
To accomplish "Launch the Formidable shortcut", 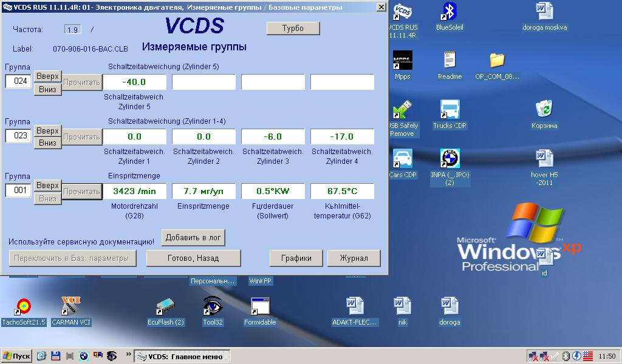I will click(260, 311).
